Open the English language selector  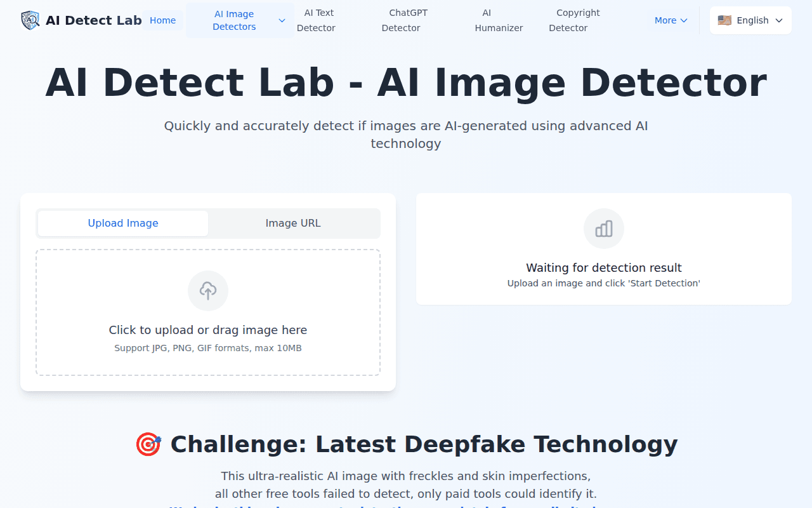pos(750,20)
